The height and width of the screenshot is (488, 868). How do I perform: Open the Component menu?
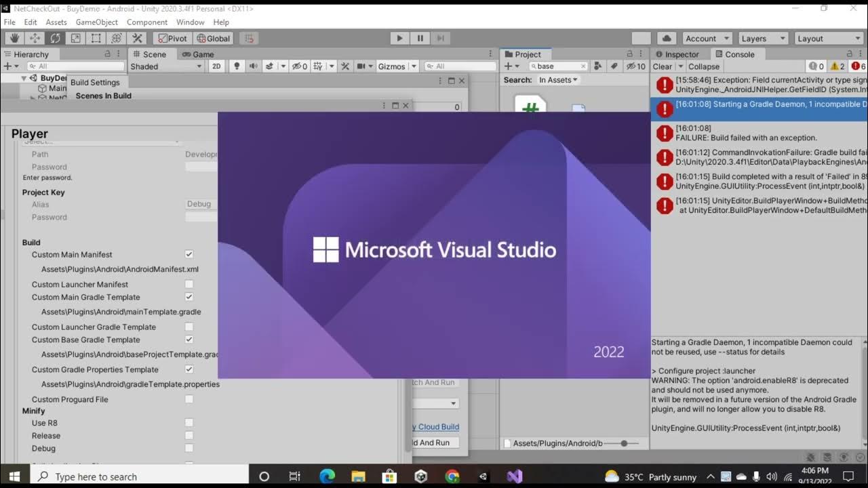click(x=147, y=22)
